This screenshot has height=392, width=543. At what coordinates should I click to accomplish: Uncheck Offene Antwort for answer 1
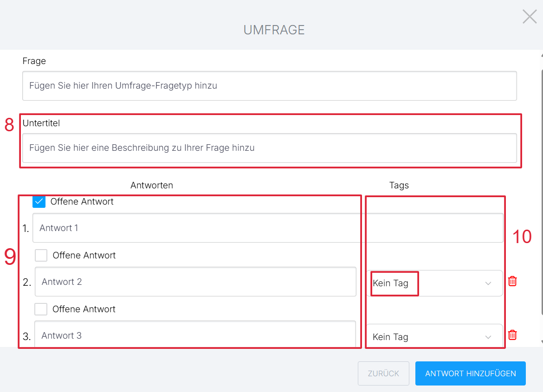coord(39,202)
